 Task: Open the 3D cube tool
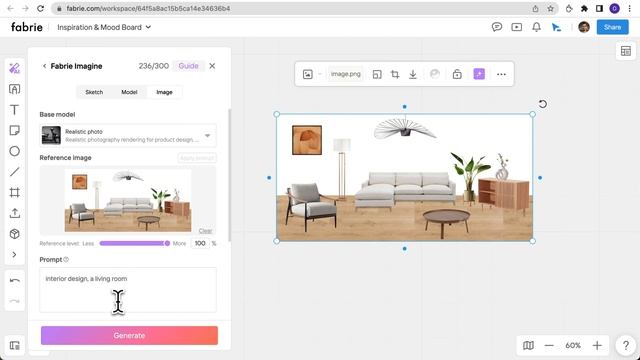[x=14, y=234]
